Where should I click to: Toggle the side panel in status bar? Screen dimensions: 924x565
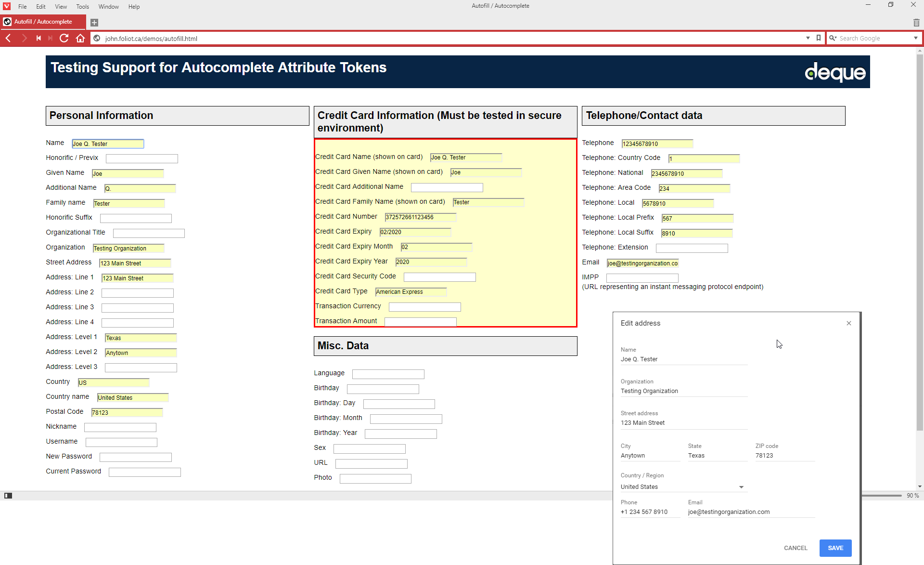[8, 495]
